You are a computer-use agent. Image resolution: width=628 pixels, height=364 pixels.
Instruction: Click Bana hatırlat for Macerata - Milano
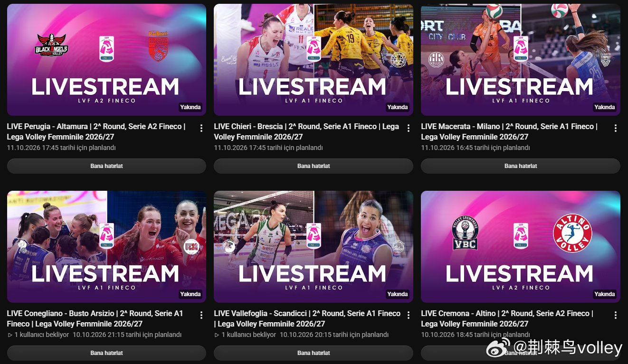(x=521, y=166)
